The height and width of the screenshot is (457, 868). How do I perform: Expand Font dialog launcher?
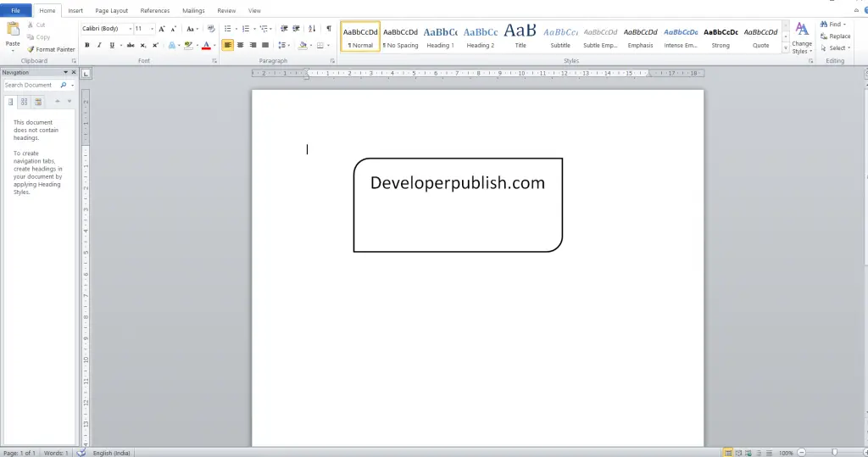[x=214, y=61]
